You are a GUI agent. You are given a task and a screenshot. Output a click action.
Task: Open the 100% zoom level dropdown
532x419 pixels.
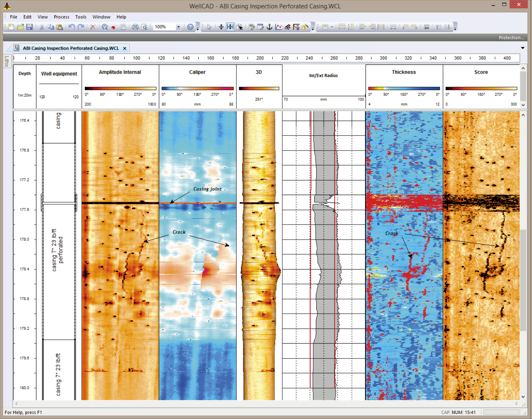click(178, 27)
